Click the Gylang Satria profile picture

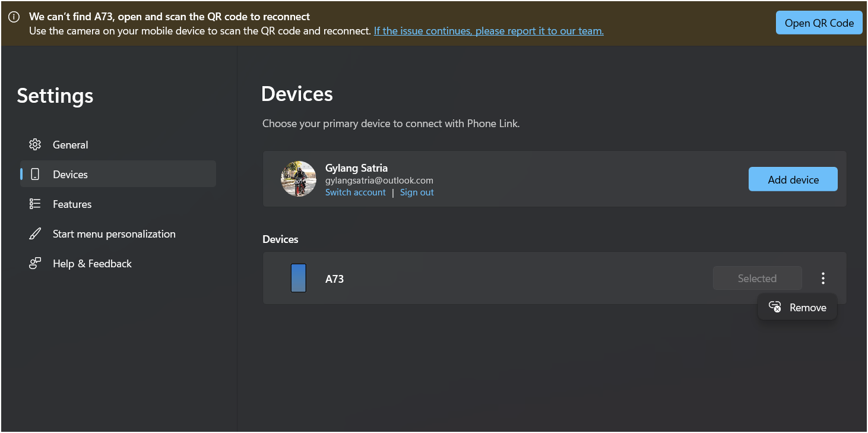[x=299, y=179]
